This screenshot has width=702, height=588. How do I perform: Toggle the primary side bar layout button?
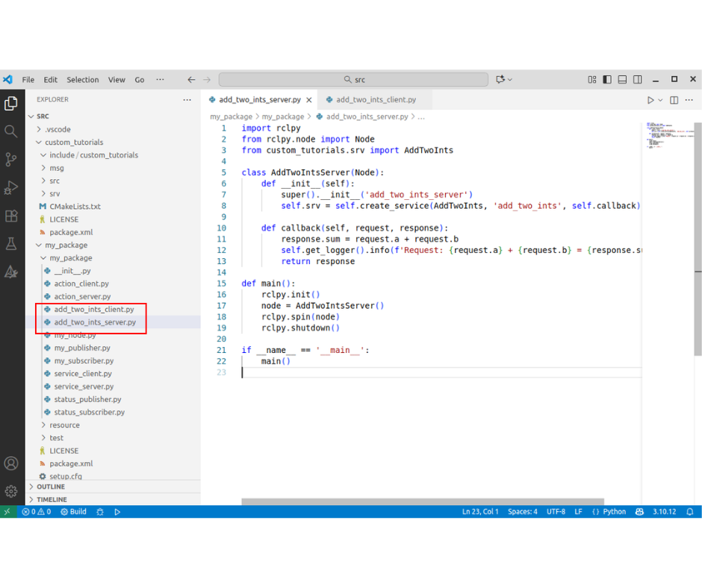point(607,80)
